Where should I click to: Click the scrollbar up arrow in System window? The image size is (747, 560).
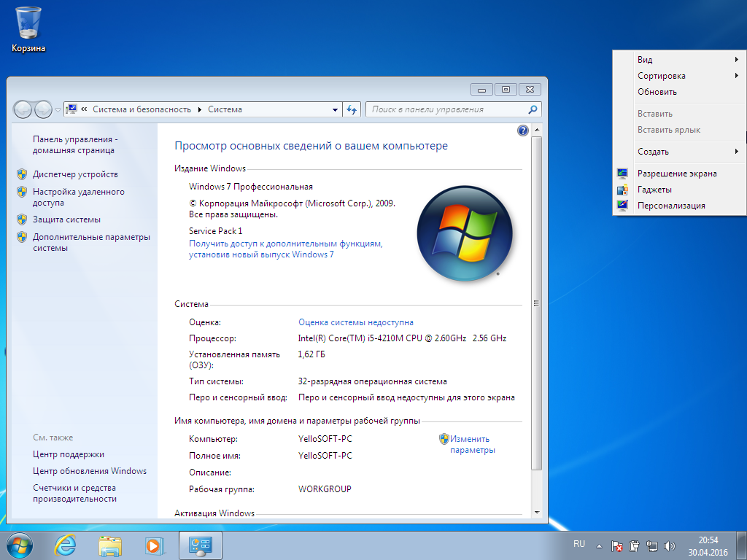(x=536, y=130)
